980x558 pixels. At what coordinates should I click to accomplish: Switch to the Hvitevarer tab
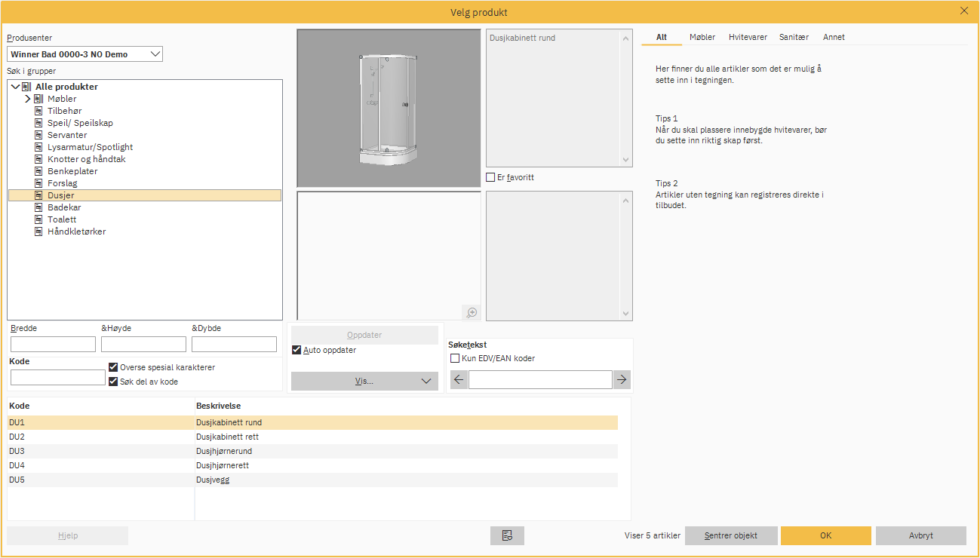click(x=747, y=37)
